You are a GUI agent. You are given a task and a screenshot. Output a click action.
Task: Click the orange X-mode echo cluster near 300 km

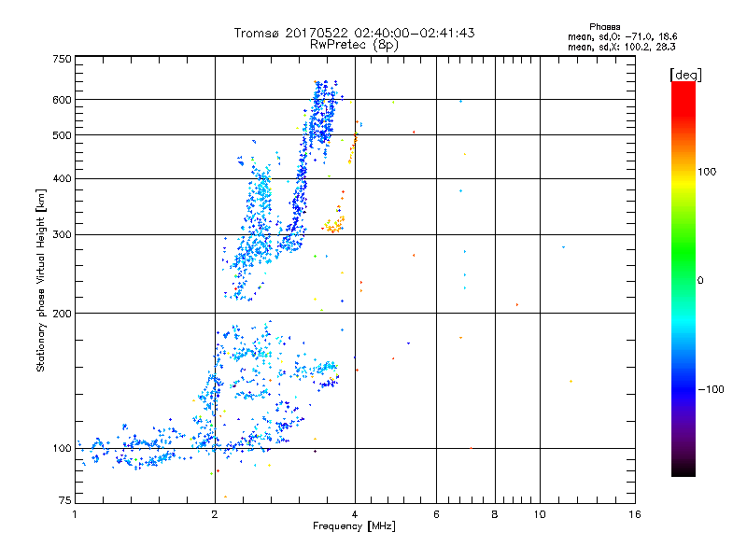pos(334,224)
